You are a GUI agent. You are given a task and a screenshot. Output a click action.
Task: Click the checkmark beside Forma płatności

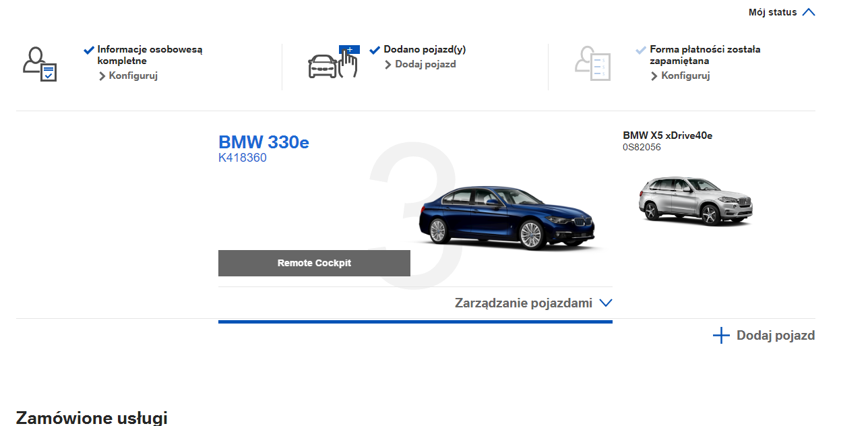point(641,50)
